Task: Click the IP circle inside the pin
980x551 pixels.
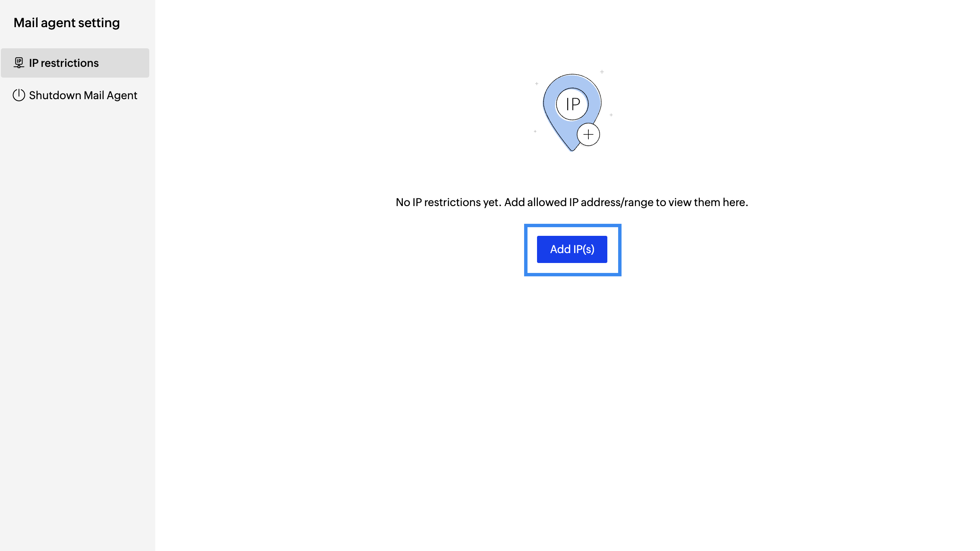Action: point(572,104)
